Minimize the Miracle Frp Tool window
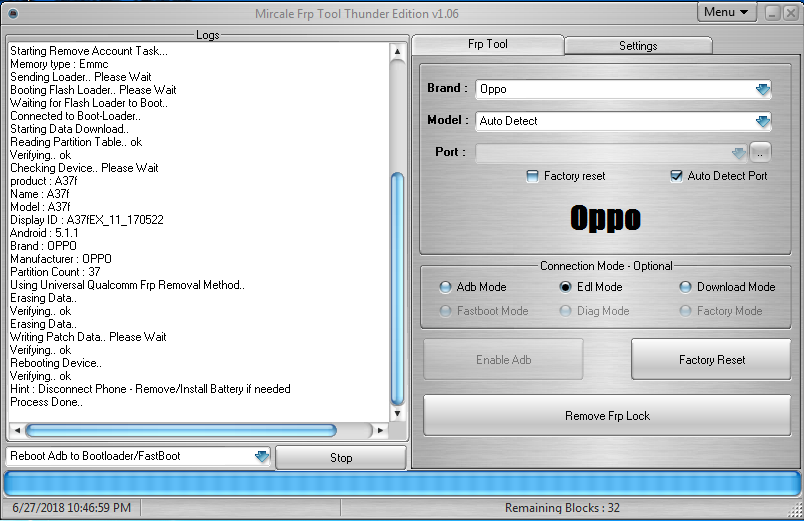804x521 pixels. [773, 12]
